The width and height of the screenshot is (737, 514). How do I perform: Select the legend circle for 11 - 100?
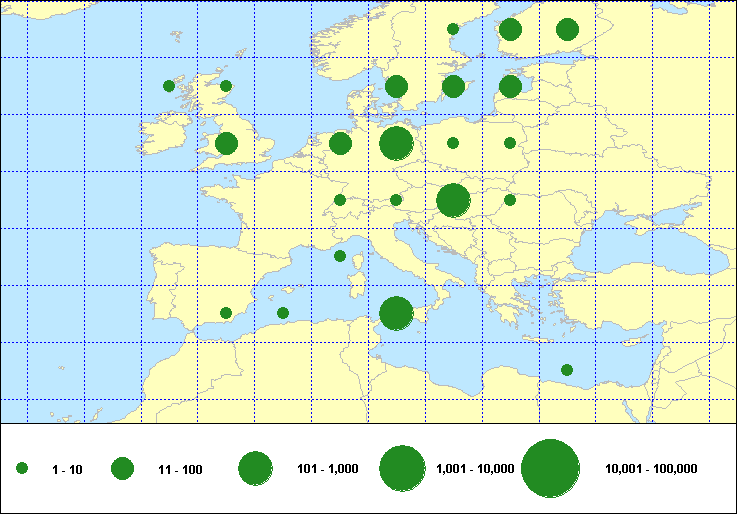click(x=122, y=468)
